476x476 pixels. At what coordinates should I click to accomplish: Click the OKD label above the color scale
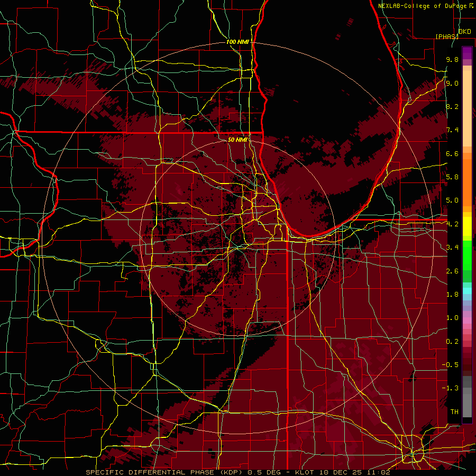(464, 32)
